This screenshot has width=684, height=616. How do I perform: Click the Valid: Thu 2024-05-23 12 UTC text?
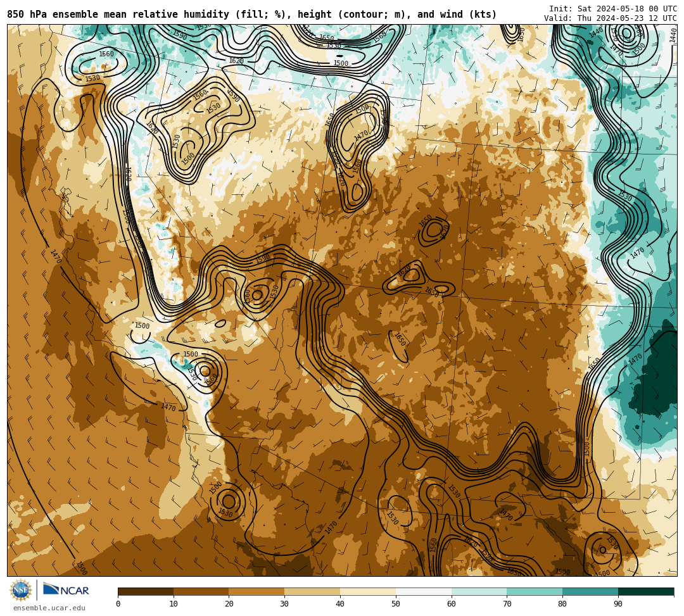tap(611, 18)
